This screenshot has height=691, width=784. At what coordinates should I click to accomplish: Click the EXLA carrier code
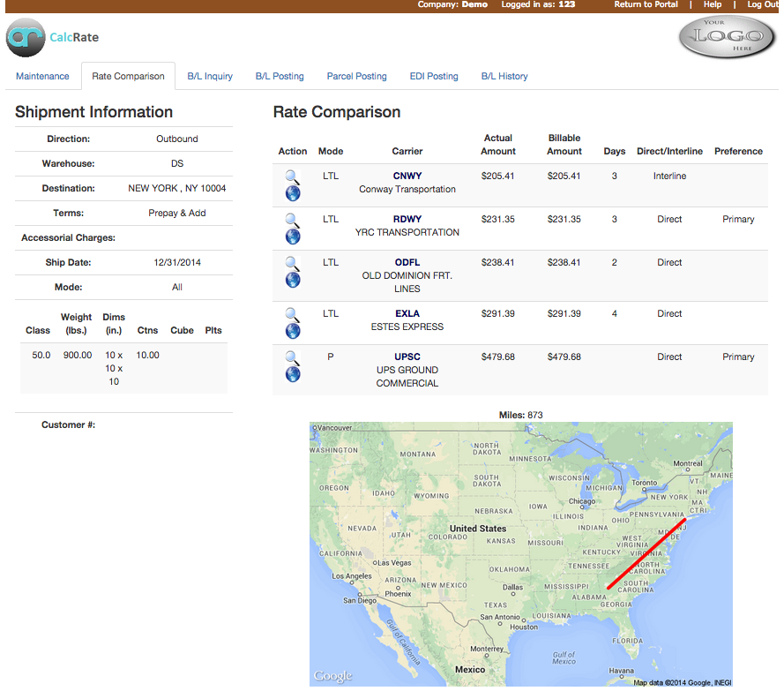(407, 313)
